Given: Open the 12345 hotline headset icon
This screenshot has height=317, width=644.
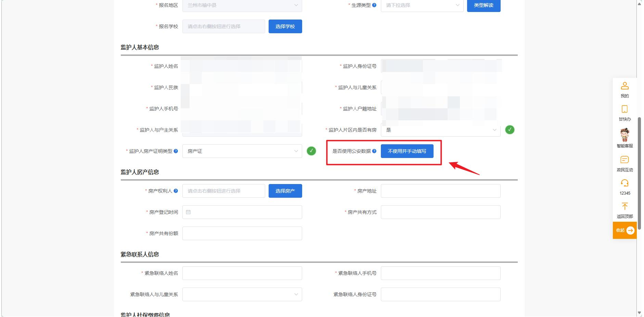Looking at the screenshot, I should point(624,183).
